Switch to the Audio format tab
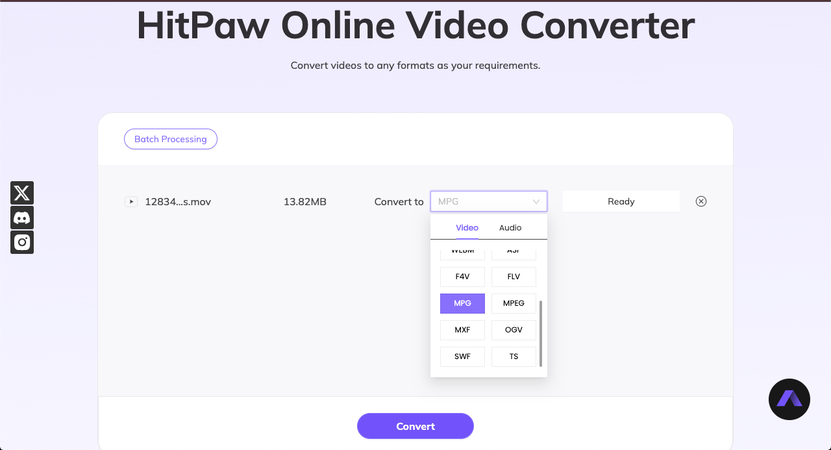Image resolution: width=831 pixels, height=450 pixels. point(510,227)
